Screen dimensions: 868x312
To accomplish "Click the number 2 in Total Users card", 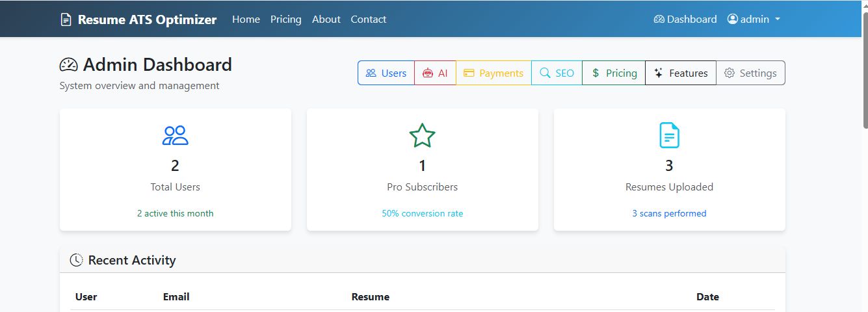I will pos(176,166).
